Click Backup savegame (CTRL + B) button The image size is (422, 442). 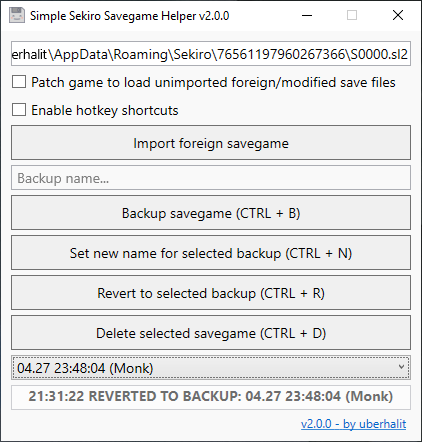[211, 213]
